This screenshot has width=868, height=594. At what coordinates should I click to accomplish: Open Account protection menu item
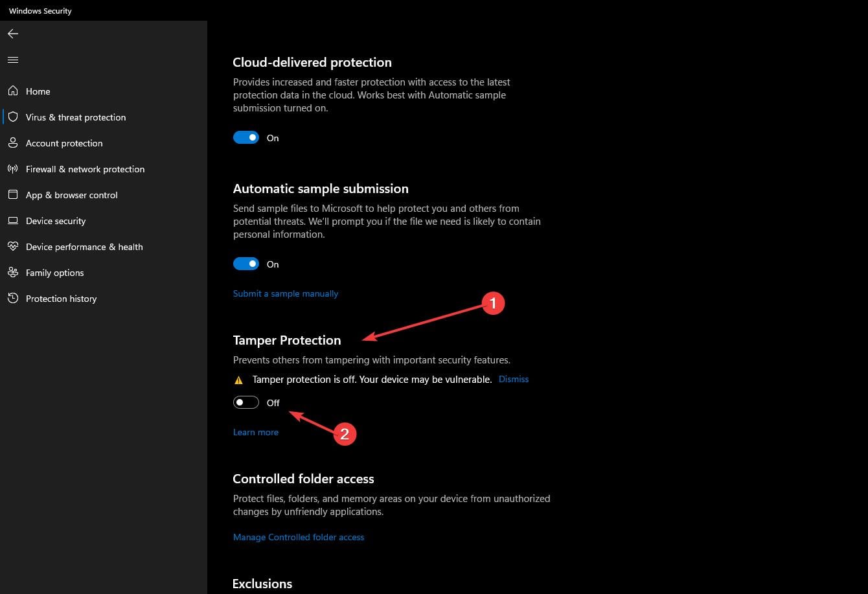point(64,143)
